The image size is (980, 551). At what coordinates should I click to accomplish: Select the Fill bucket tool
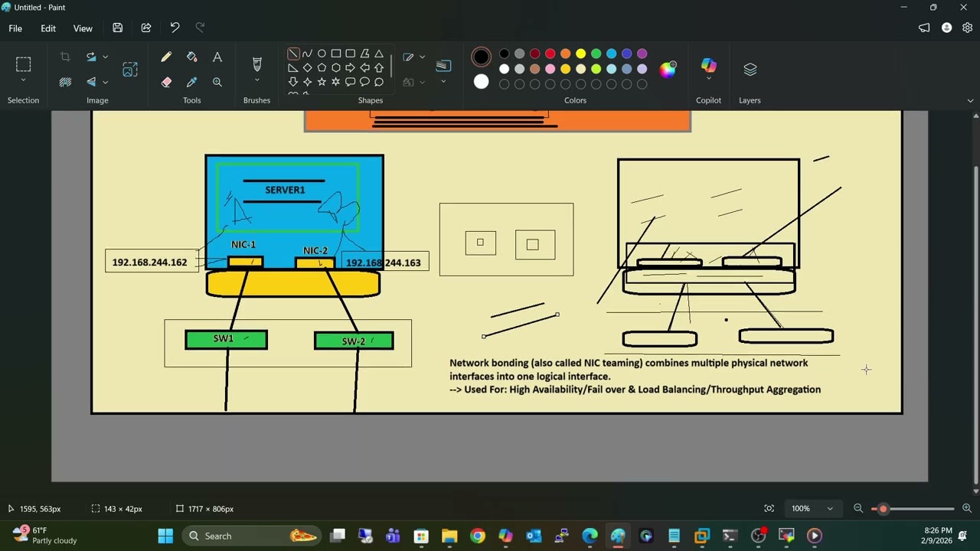coord(191,57)
